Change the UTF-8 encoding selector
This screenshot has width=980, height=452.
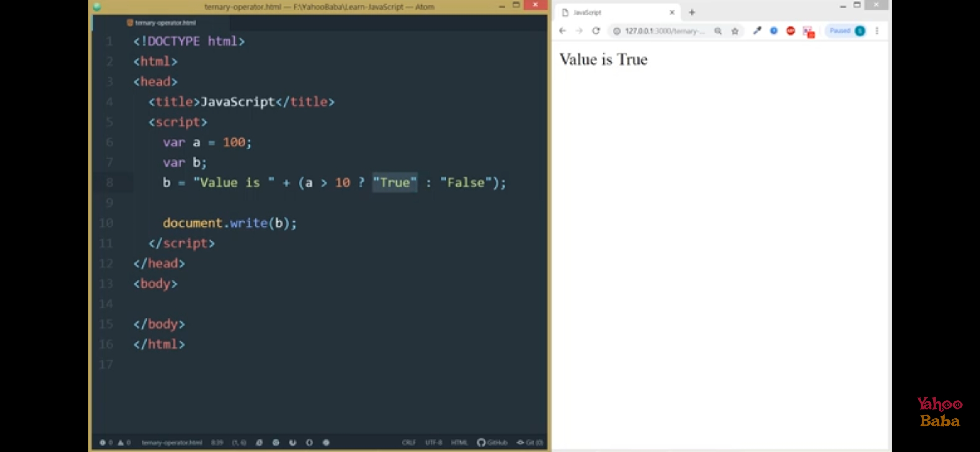[433, 442]
